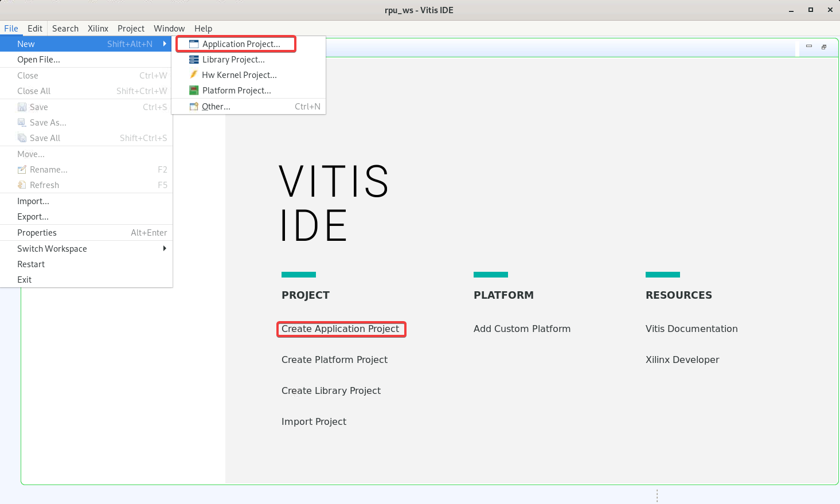Viewport: 840px width, 504px height.
Task: Expand the Switch Workspace submenu arrow
Action: click(165, 248)
